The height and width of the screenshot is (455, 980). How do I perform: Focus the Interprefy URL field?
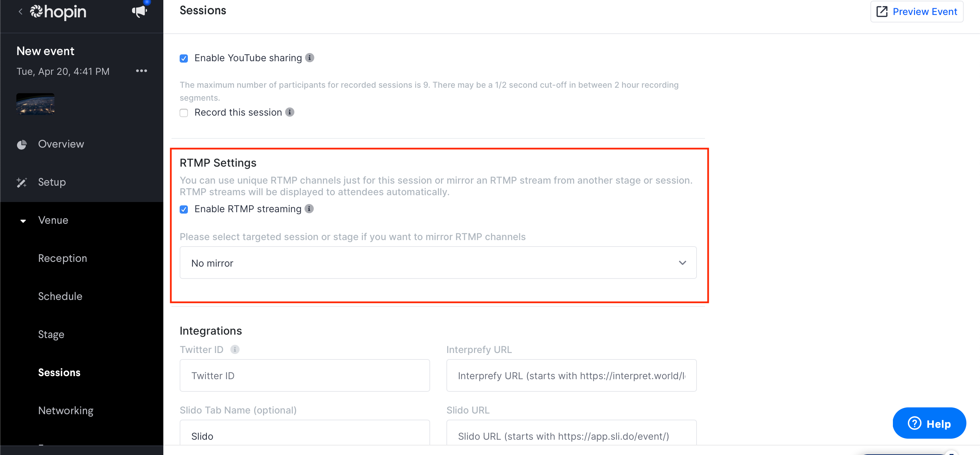click(571, 375)
